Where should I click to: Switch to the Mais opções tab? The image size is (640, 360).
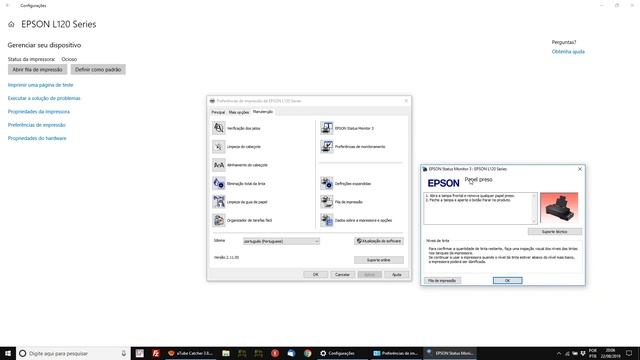(x=239, y=112)
